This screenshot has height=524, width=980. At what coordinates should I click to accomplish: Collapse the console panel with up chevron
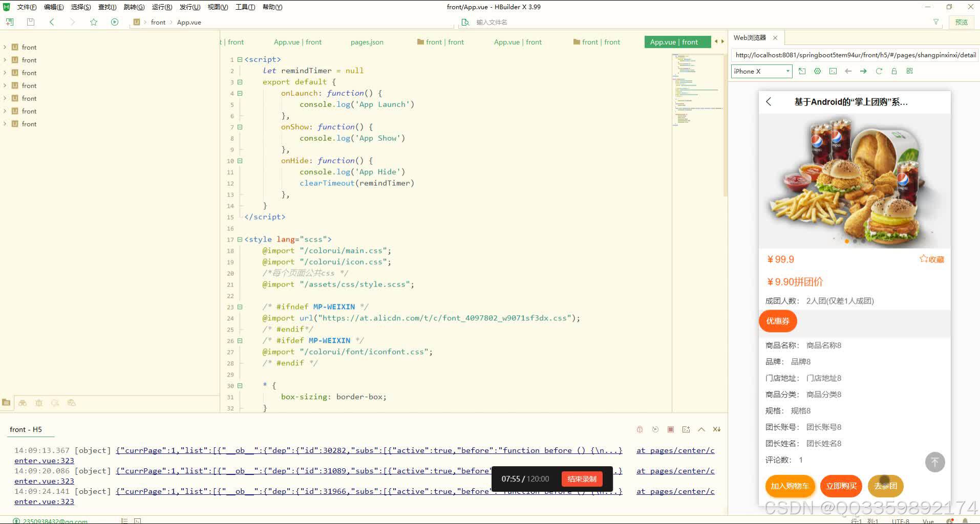[701, 429]
